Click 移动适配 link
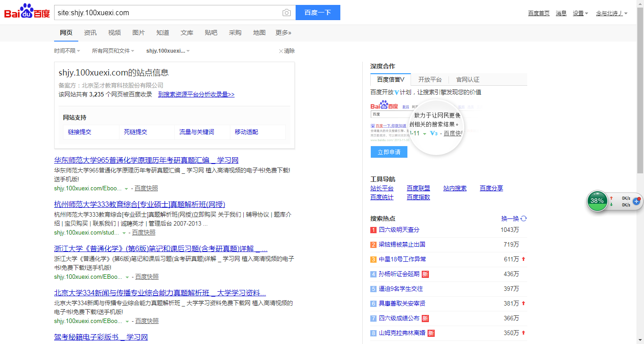 [246, 132]
